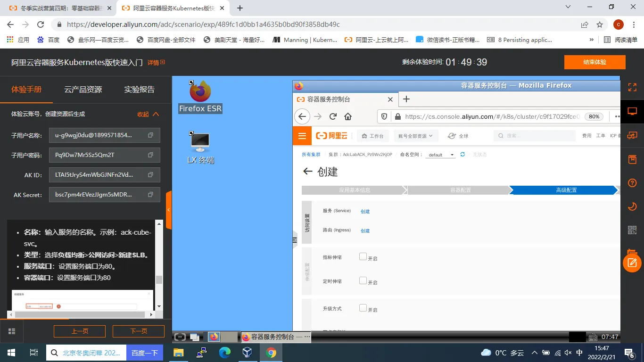644x362 pixels.
Task: Show hidden system tray icons
Action: [534, 353]
